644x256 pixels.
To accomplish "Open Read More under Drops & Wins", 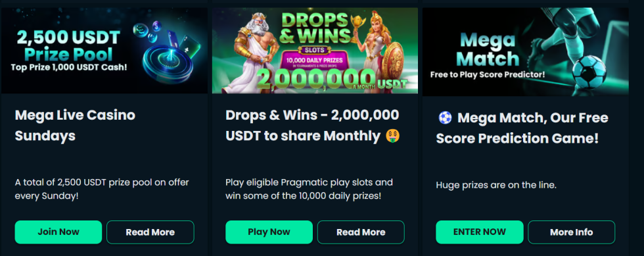I will (361, 232).
